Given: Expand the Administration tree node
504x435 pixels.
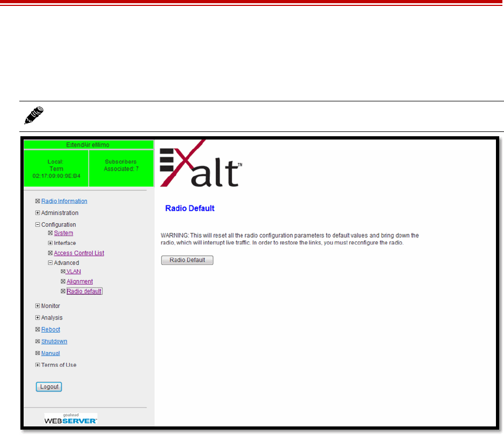Looking at the screenshot, I should (x=38, y=213).
